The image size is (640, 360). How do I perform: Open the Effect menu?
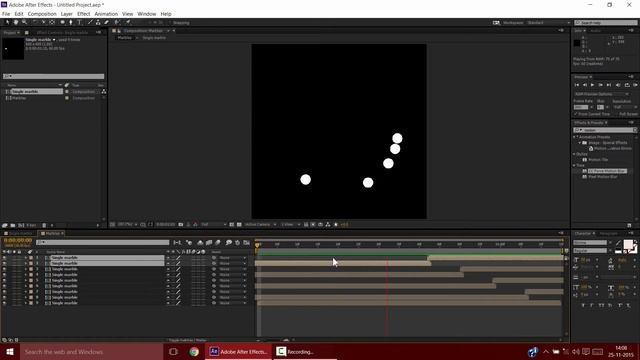click(83, 14)
